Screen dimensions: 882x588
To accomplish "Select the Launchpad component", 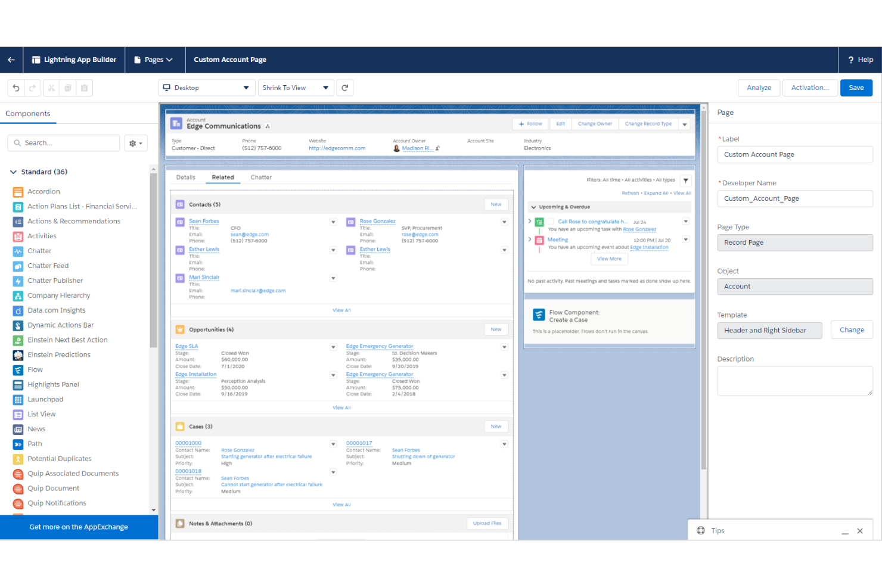I will click(45, 400).
